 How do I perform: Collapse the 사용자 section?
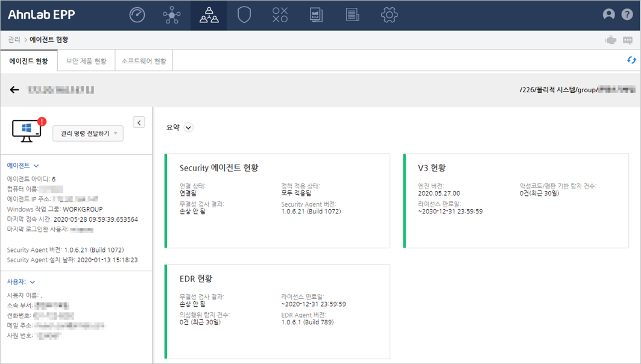click(x=32, y=281)
